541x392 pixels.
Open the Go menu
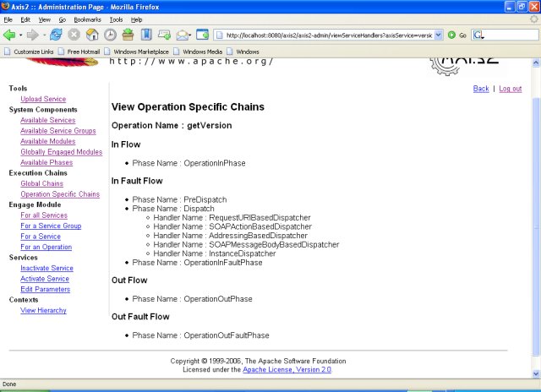[62, 19]
